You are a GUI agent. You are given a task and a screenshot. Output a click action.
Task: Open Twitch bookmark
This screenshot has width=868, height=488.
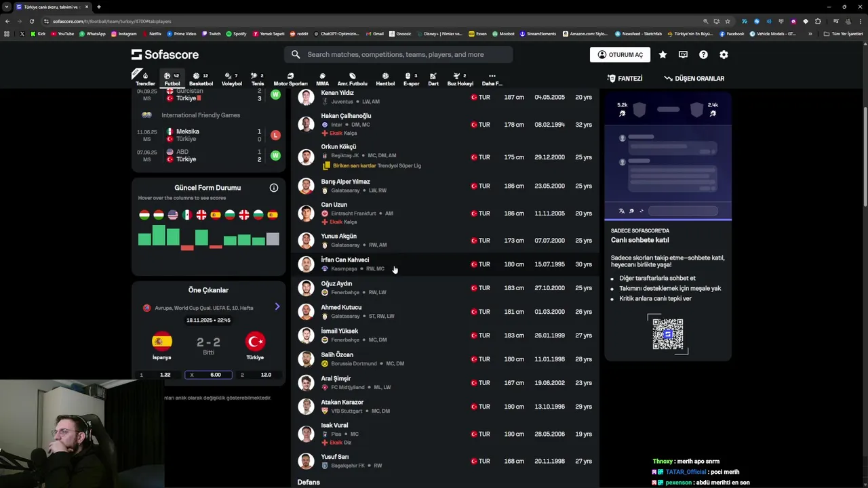pos(211,33)
